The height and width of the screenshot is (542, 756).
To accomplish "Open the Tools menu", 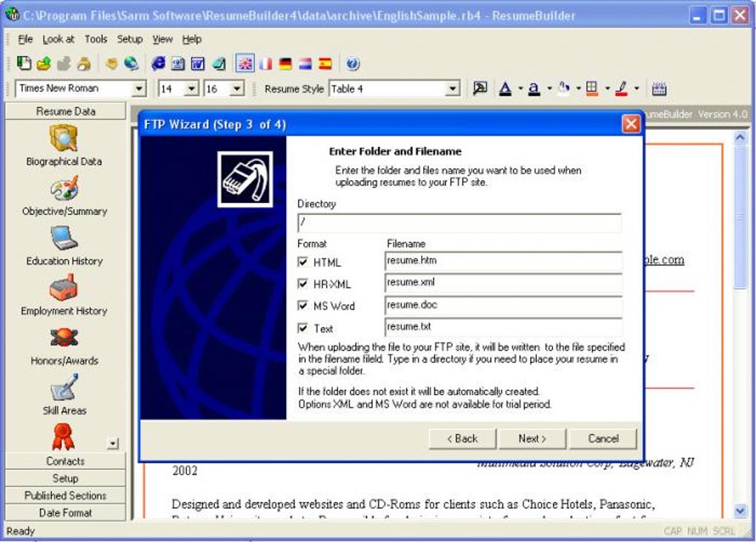I will pyautogui.click(x=96, y=39).
